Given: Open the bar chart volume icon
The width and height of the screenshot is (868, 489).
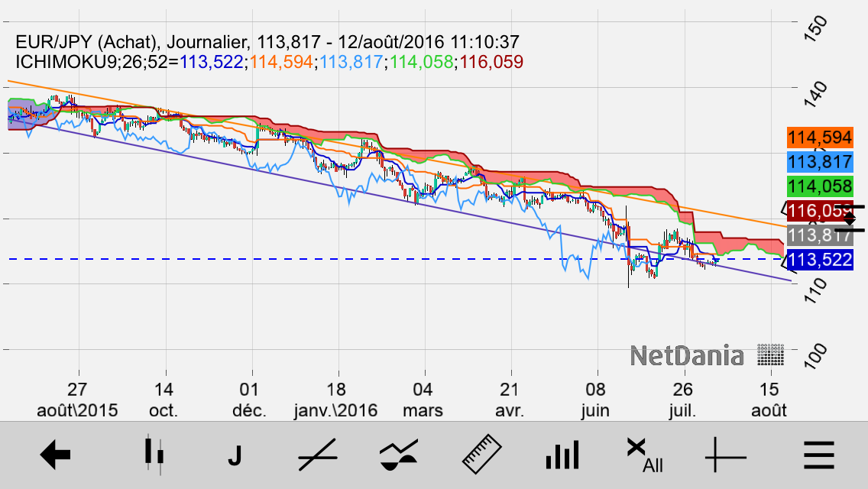Looking at the screenshot, I should pyautogui.click(x=562, y=455).
